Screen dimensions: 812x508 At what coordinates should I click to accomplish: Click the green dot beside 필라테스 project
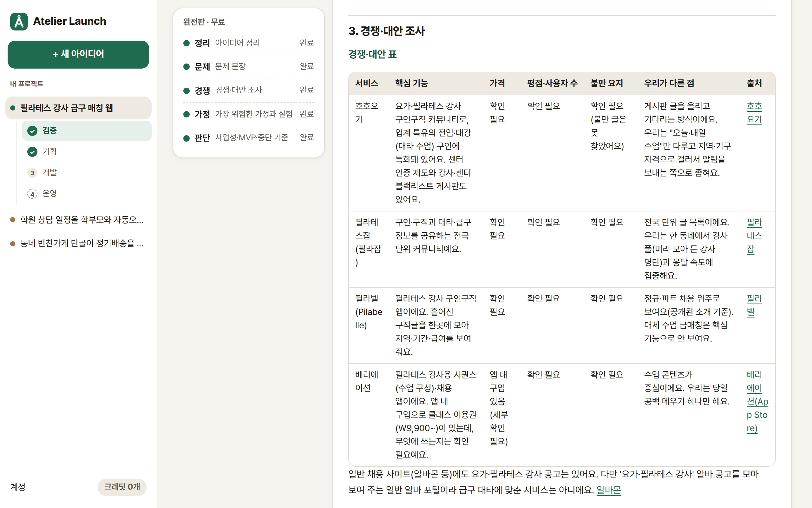pyautogui.click(x=13, y=108)
